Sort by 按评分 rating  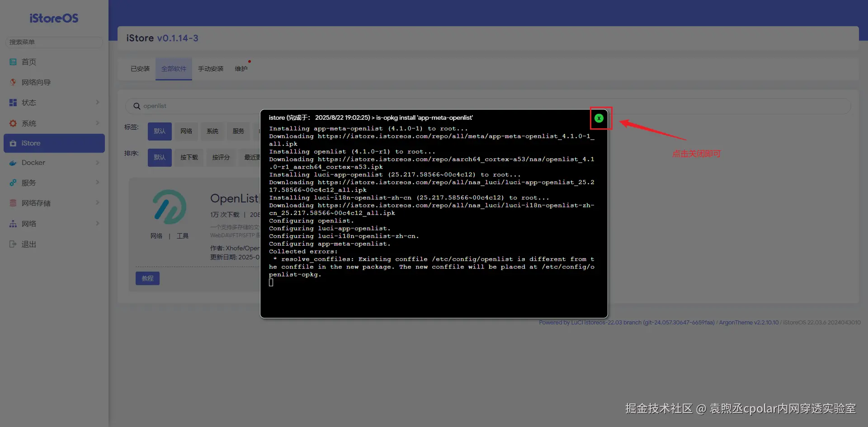[x=221, y=157]
